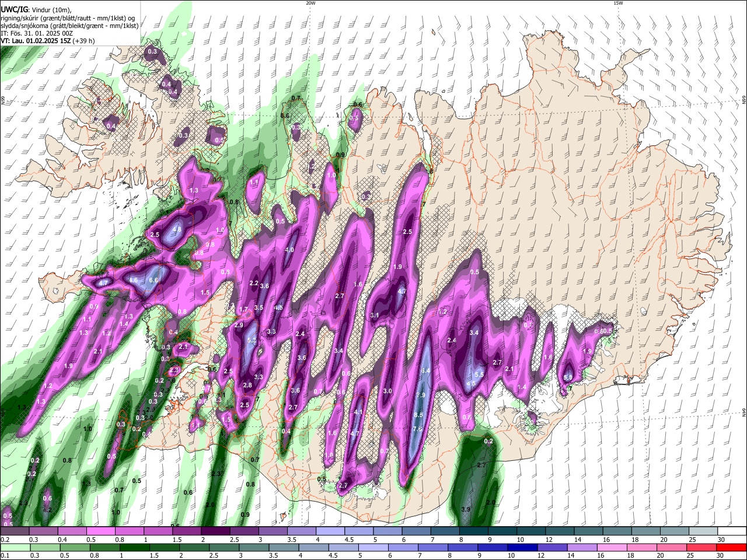Click the dusky purple 0.2 swatch in snow legend
The width and height of the screenshot is (747, 560).
click(x=15, y=531)
